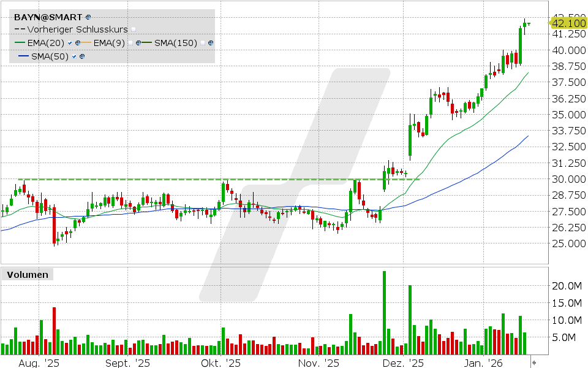Enable the EMA(9) checkbox

coord(130,43)
